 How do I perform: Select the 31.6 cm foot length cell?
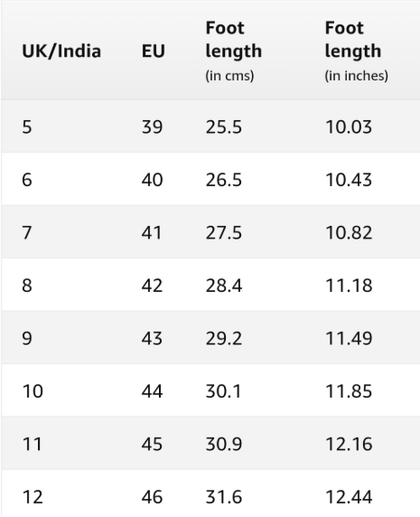coord(224,497)
